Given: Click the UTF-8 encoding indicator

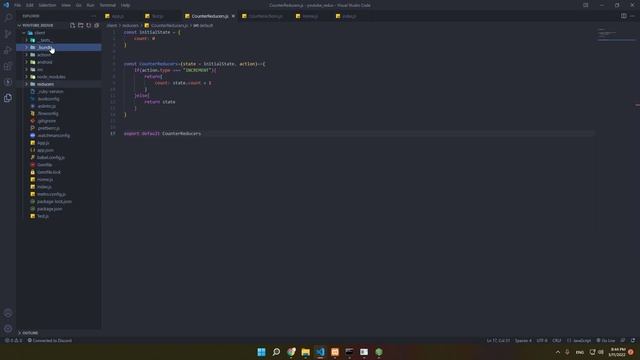Looking at the screenshot, I should [x=542, y=340].
